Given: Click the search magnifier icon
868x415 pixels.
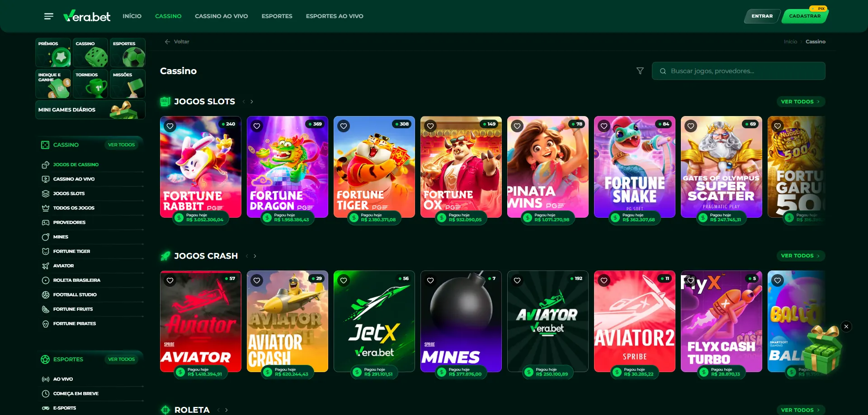Looking at the screenshot, I should pyautogui.click(x=663, y=71).
